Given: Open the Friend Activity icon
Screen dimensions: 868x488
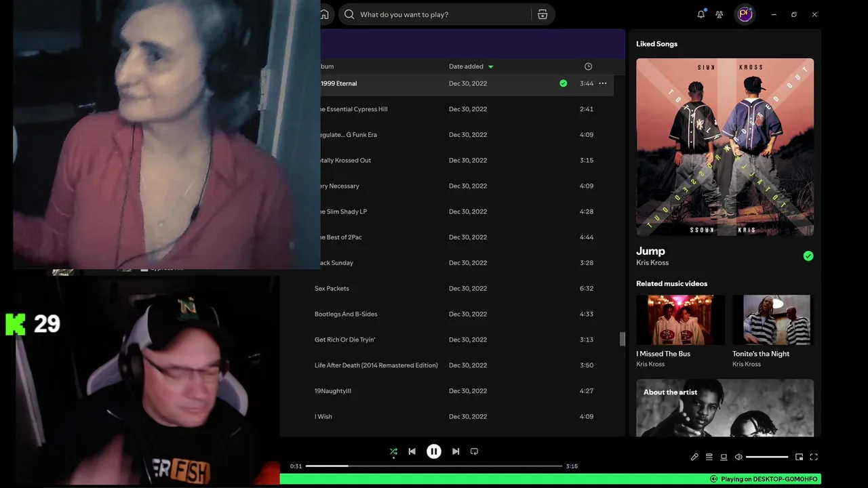Looking at the screenshot, I should (x=719, y=14).
